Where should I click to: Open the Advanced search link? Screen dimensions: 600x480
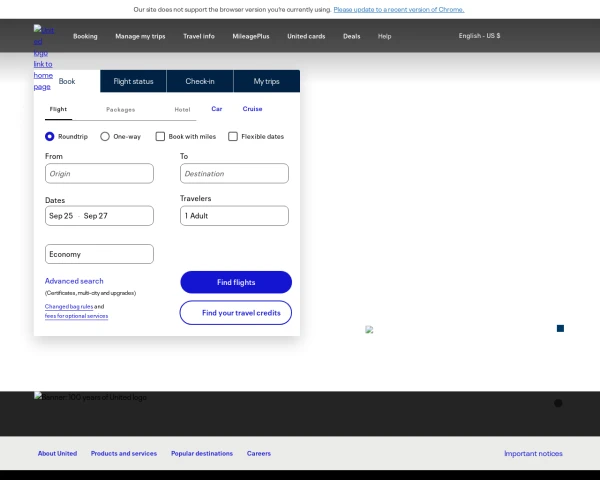(x=74, y=281)
